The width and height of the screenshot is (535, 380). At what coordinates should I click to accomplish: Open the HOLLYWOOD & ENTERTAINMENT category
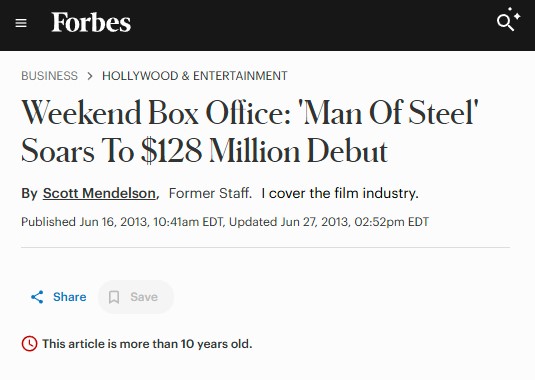point(195,76)
